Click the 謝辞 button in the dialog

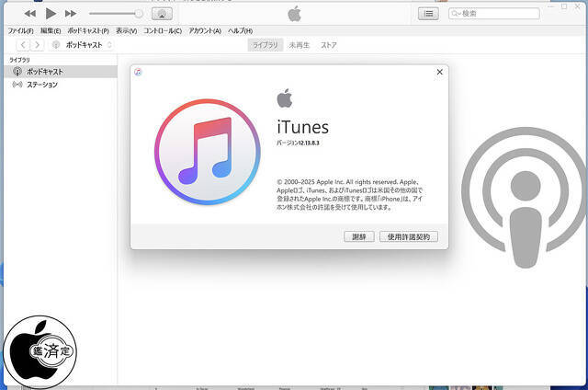point(358,236)
